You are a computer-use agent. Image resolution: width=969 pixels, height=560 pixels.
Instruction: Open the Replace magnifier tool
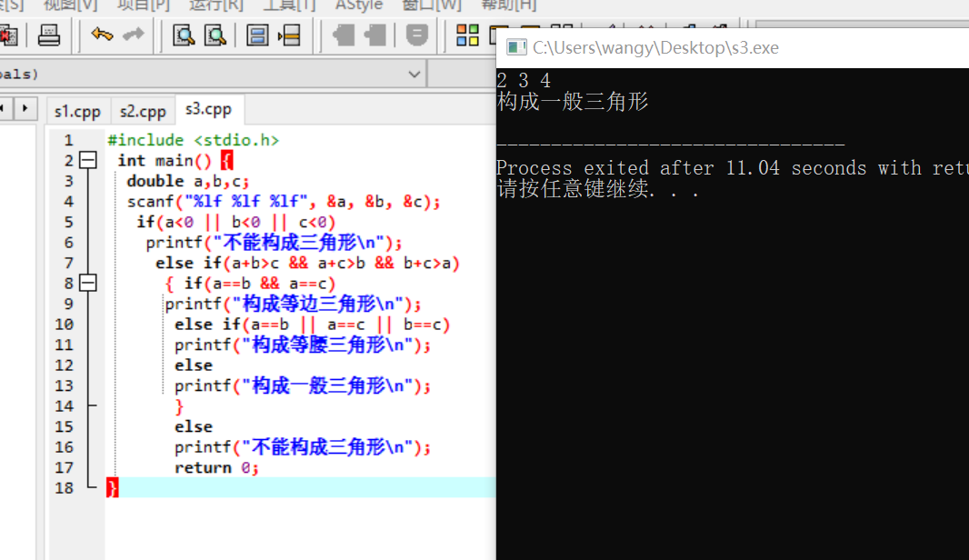215,35
